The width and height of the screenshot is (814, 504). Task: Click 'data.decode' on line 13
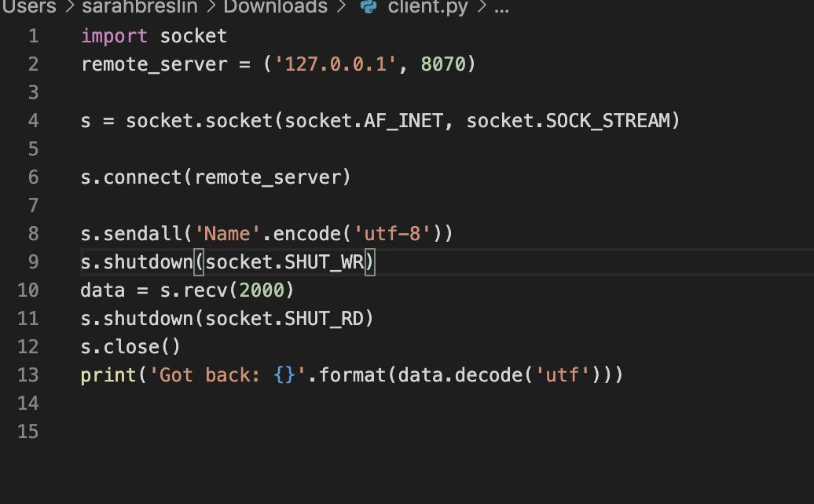(x=460, y=375)
